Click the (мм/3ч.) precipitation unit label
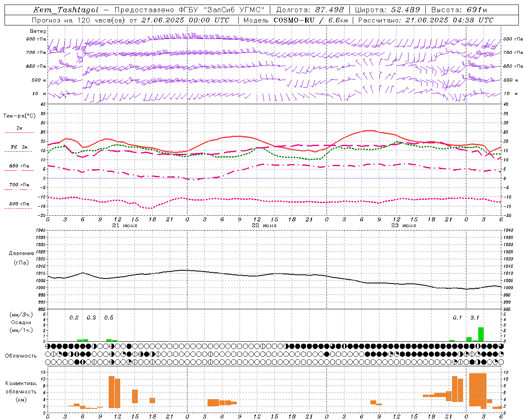Screen dimensions: 525x420 pyautogui.click(x=21, y=315)
